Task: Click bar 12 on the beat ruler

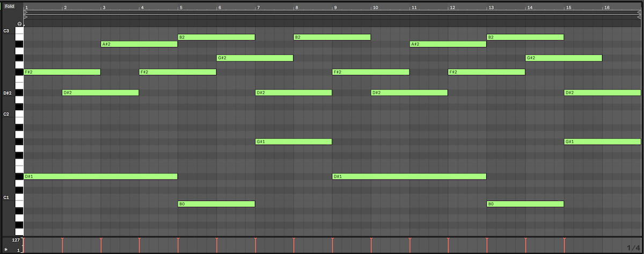Action: [x=452, y=7]
